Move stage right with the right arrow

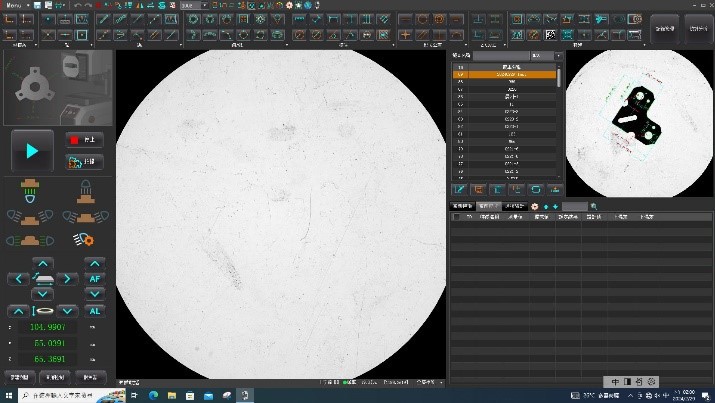(67, 279)
